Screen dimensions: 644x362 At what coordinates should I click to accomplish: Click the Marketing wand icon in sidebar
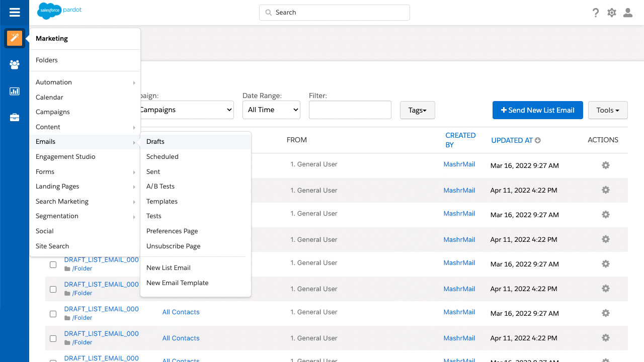[x=15, y=38]
